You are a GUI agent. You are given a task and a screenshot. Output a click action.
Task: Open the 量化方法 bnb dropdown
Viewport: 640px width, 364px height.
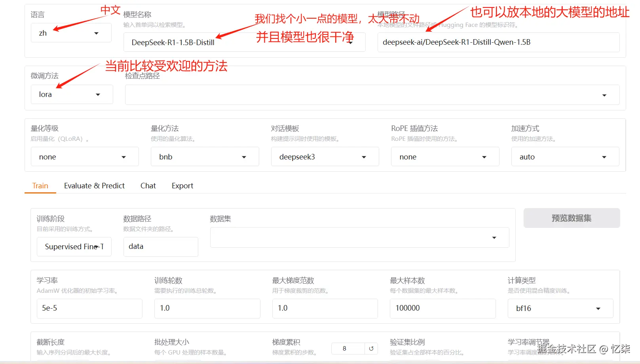205,157
